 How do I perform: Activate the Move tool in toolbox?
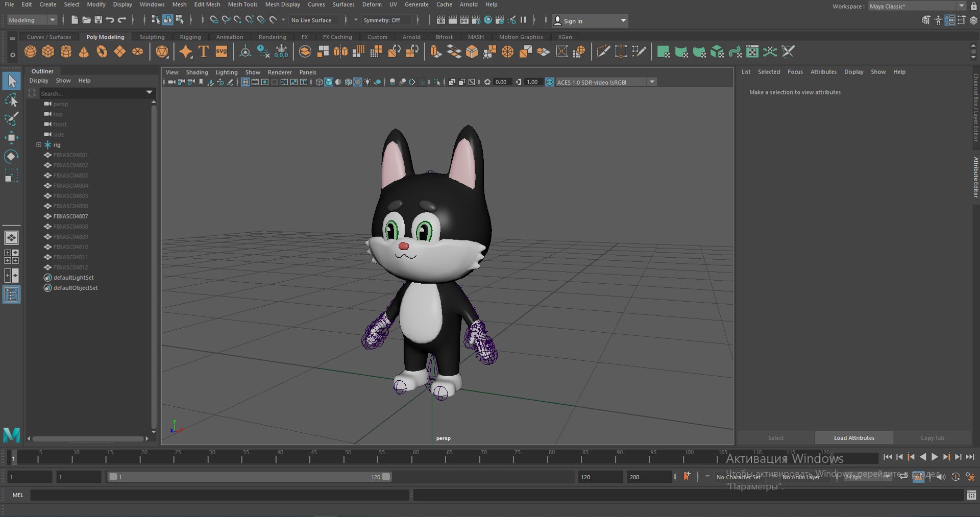pyautogui.click(x=11, y=138)
